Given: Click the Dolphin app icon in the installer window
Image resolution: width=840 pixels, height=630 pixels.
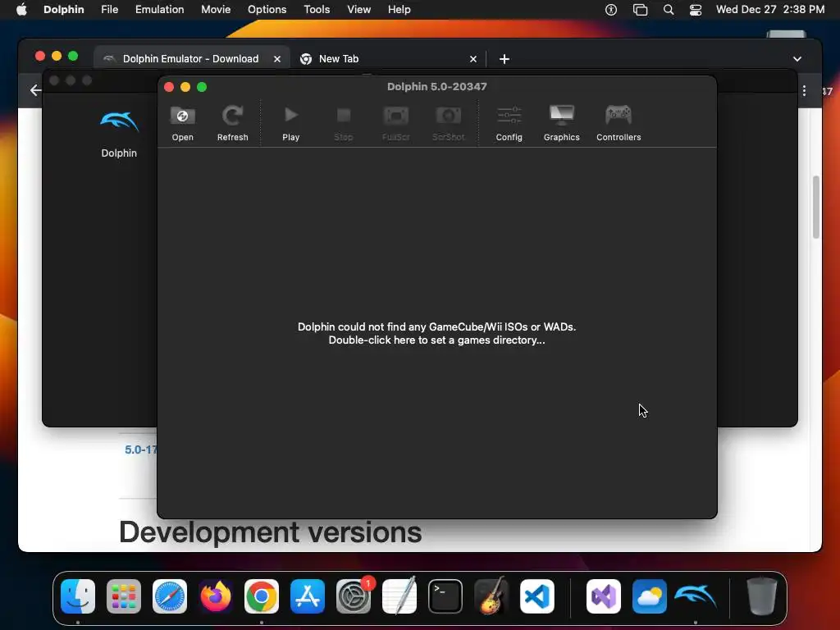Looking at the screenshot, I should (x=119, y=123).
